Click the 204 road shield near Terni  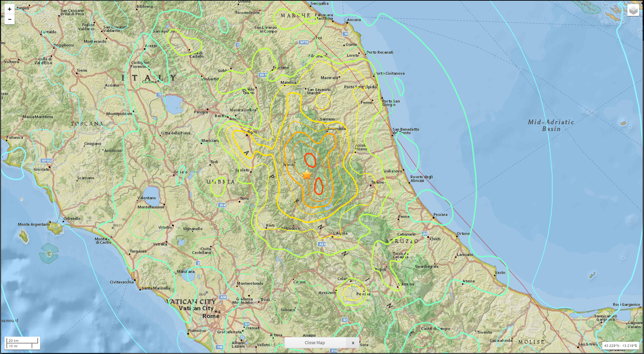[222, 205]
